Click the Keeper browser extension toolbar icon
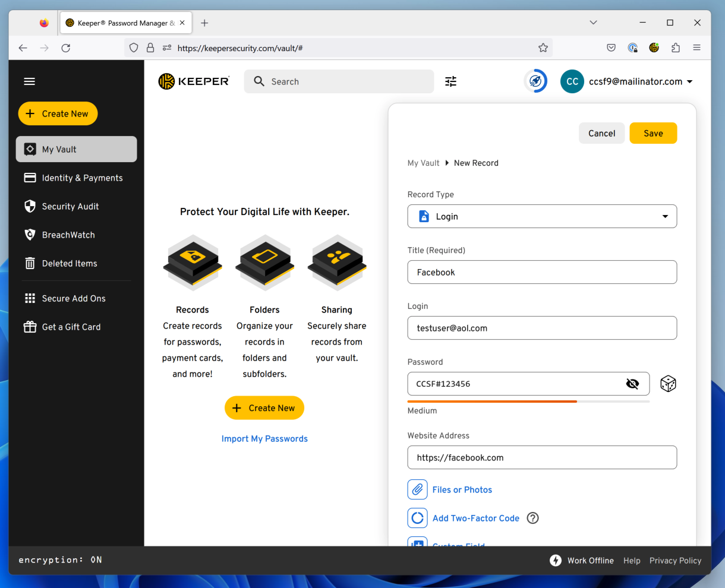The width and height of the screenshot is (725, 588). click(x=654, y=48)
